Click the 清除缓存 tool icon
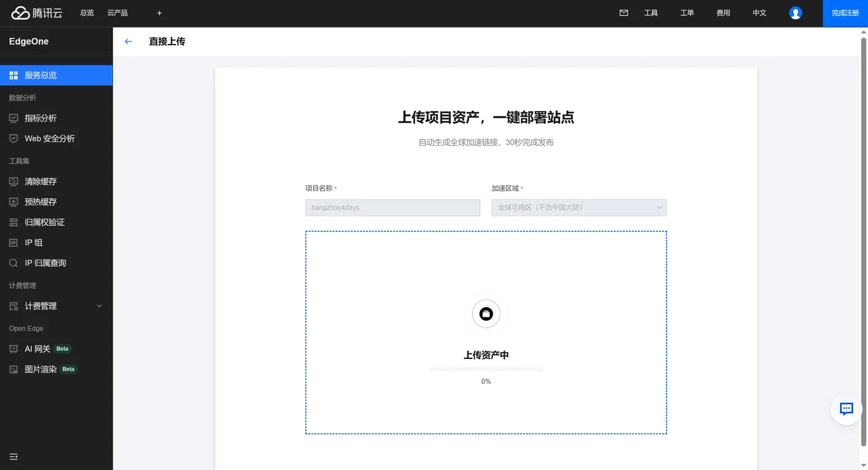The width and height of the screenshot is (868, 470). coord(13,181)
